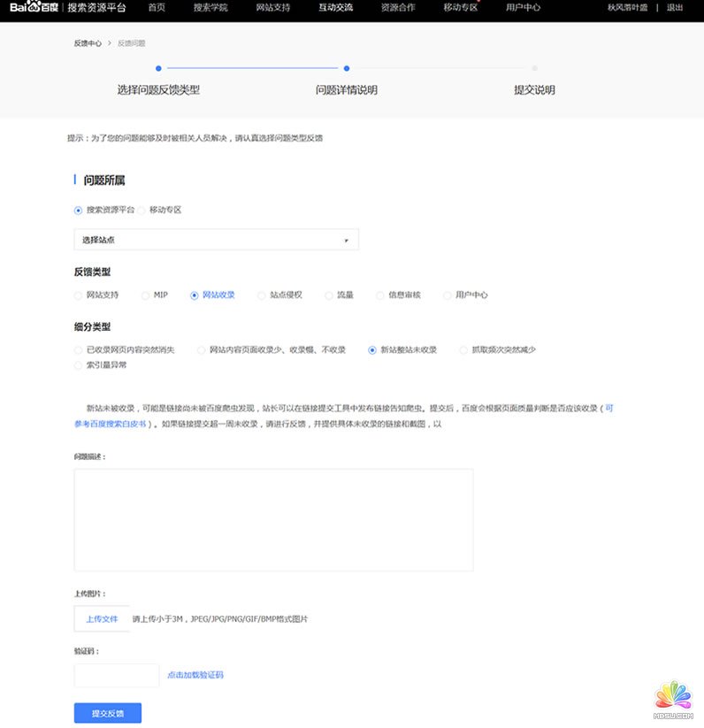Choose the 移动专区 radio option under 问题所属

click(x=142, y=211)
